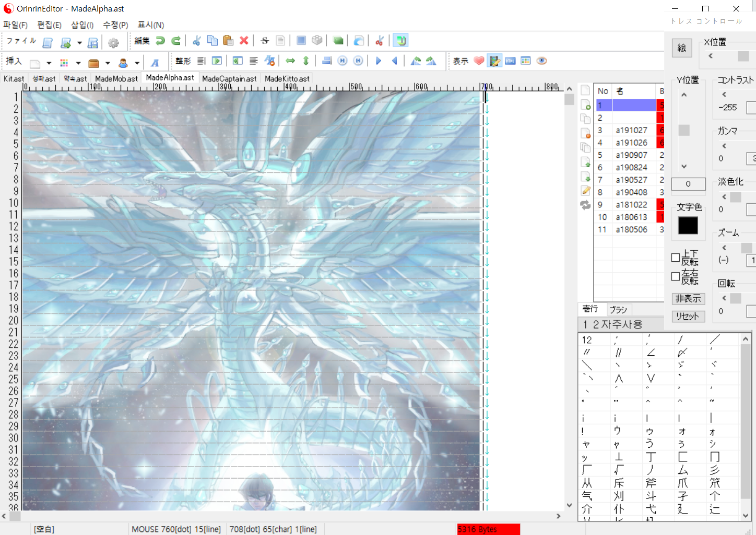Switch to the ブラシ tab
The width and height of the screenshot is (756, 535).
coord(619,310)
